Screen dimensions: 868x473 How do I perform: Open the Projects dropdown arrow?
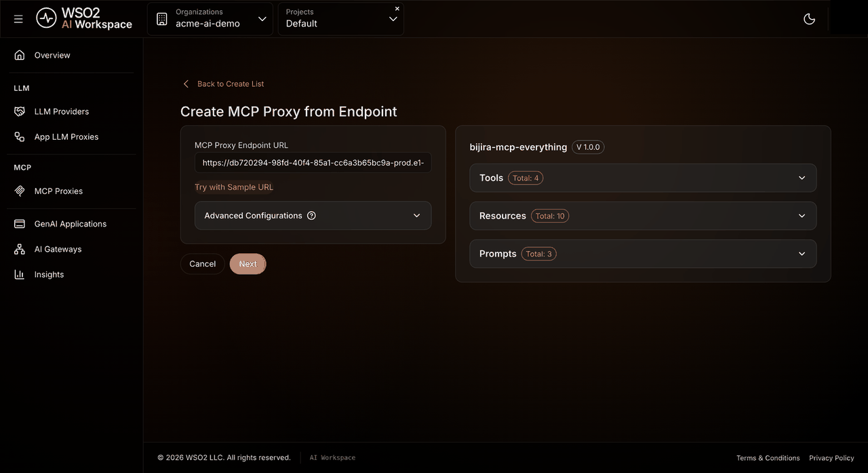[x=393, y=19]
